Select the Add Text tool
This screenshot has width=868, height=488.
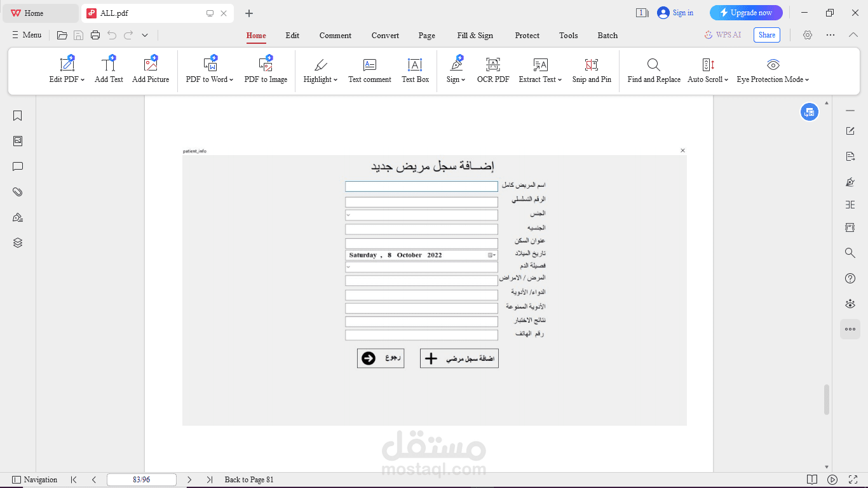109,70
